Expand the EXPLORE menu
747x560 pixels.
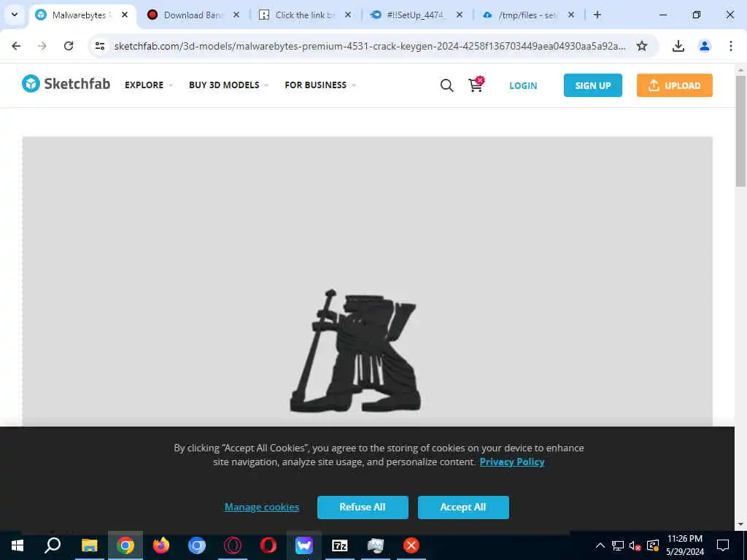149,85
